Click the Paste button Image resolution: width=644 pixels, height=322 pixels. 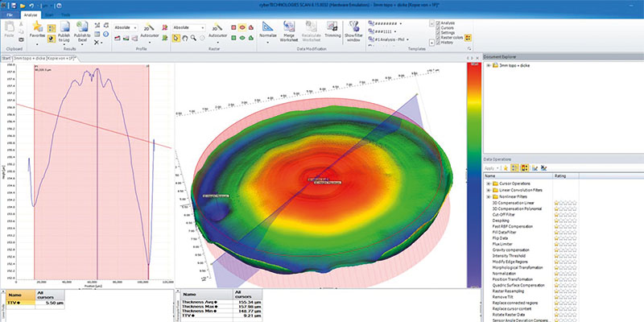pyautogui.click(x=9, y=30)
